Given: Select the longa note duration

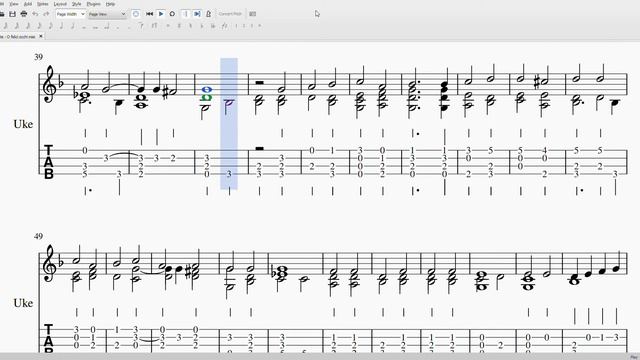Looking at the screenshot, I should (x=107, y=26).
